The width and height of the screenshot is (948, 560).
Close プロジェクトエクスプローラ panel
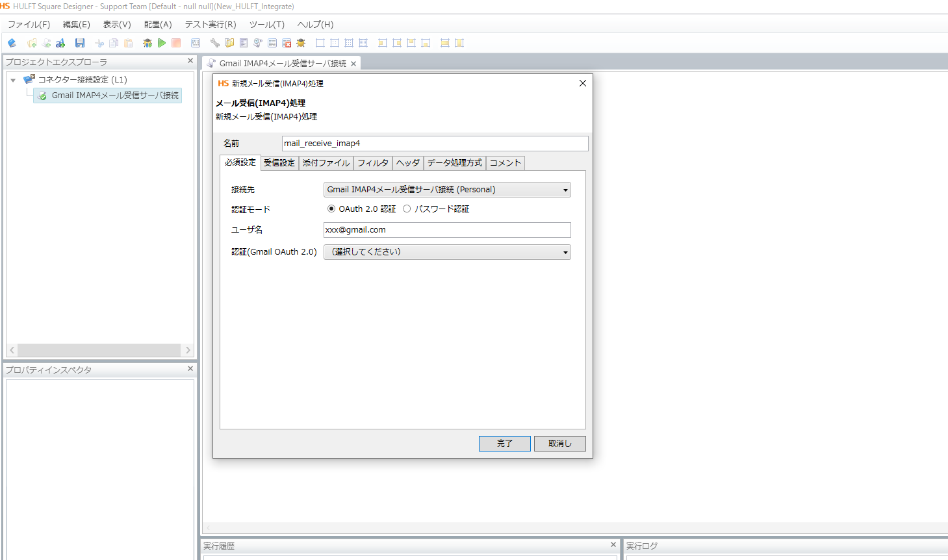pos(190,60)
